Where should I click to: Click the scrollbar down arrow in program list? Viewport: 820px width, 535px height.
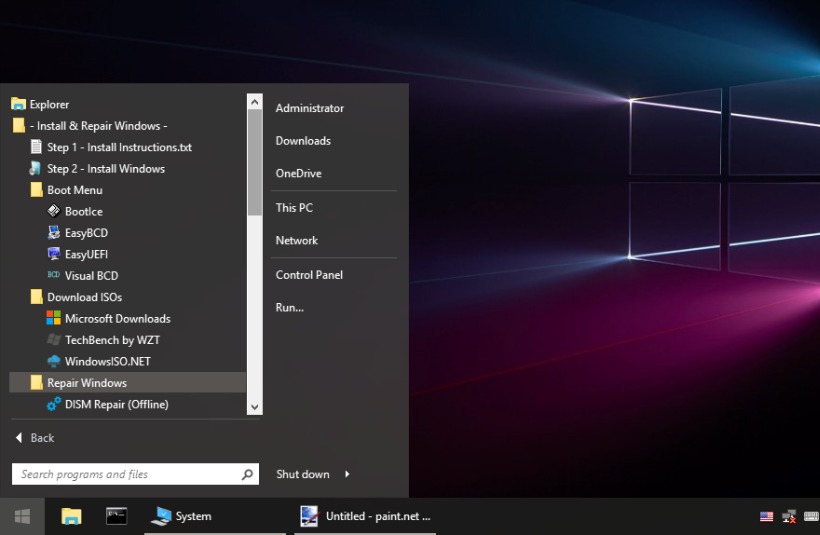pos(255,407)
